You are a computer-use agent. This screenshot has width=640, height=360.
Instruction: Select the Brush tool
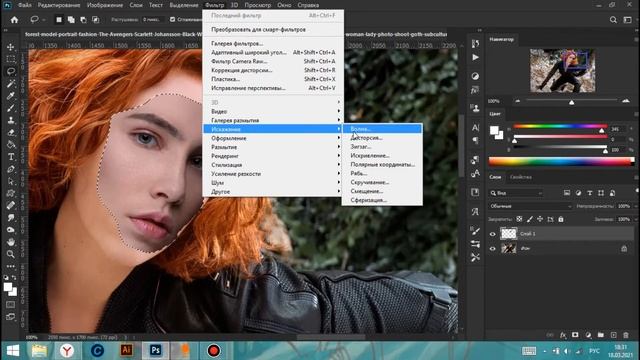pyautogui.click(x=11, y=108)
